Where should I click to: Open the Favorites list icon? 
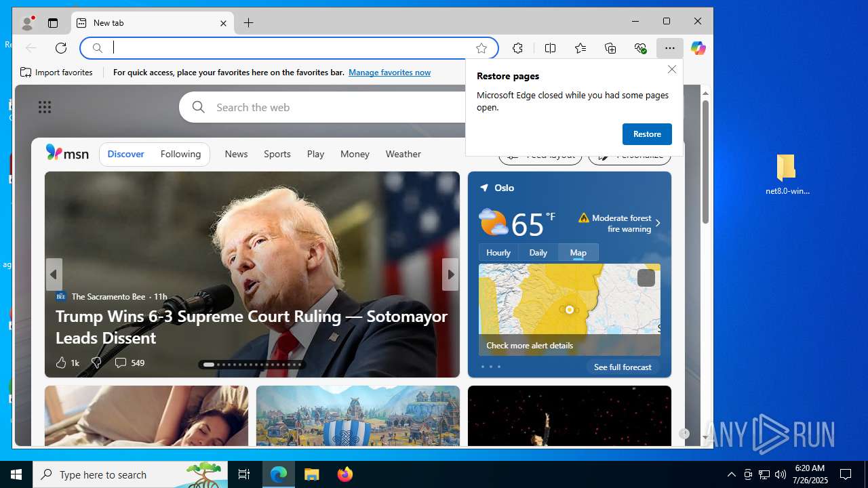pyautogui.click(x=580, y=48)
